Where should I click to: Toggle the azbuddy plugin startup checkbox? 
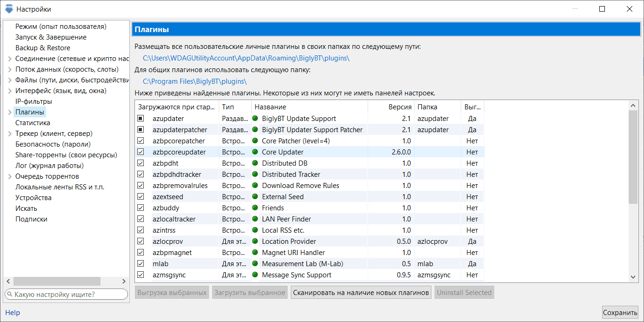141,208
